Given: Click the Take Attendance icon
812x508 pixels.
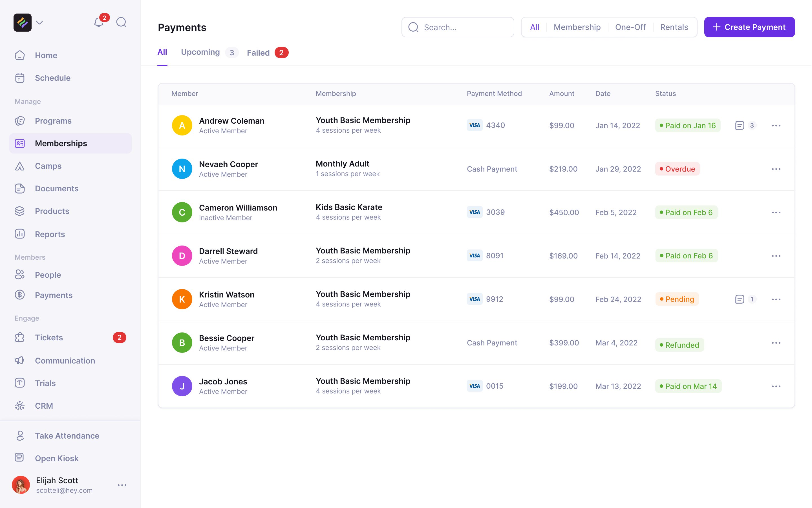Looking at the screenshot, I should [x=20, y=435].
